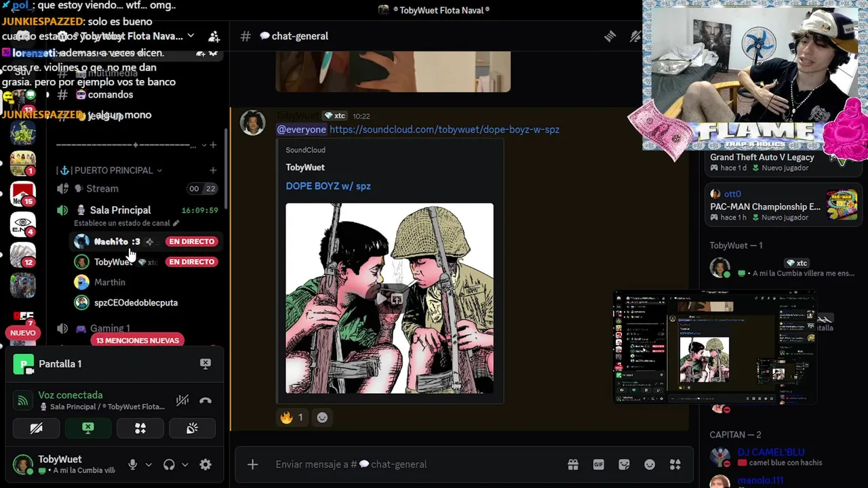This screenshot has height=488, width=868.
Task: Click chat-general channel header name
Action: pyautogui.click(x=299, y=36)
